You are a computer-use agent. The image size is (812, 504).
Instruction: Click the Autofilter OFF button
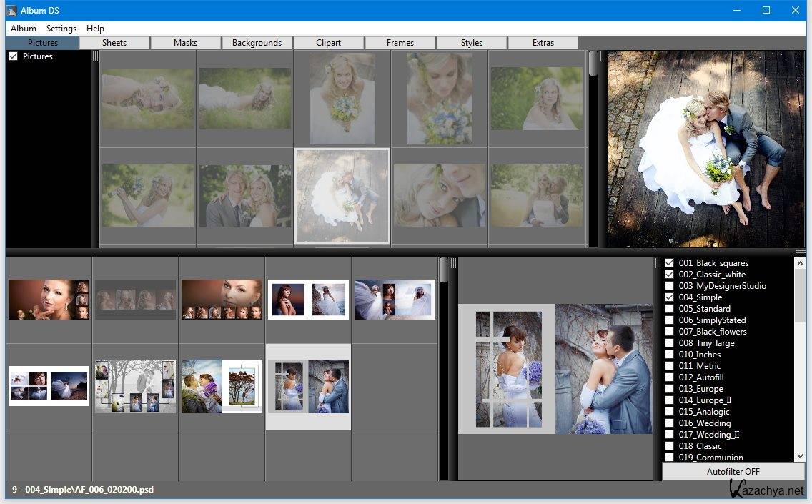coord(733,472)
